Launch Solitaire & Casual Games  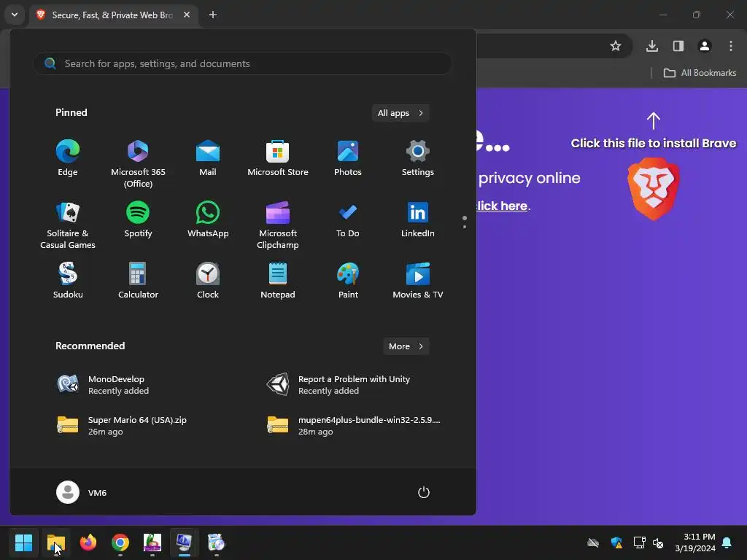coord(68,225)
